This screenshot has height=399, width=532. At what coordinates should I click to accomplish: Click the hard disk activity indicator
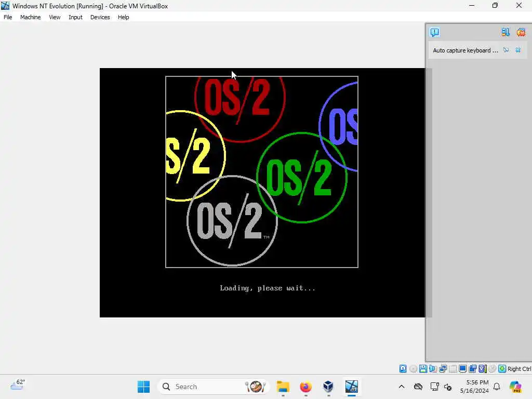[403, 369]
